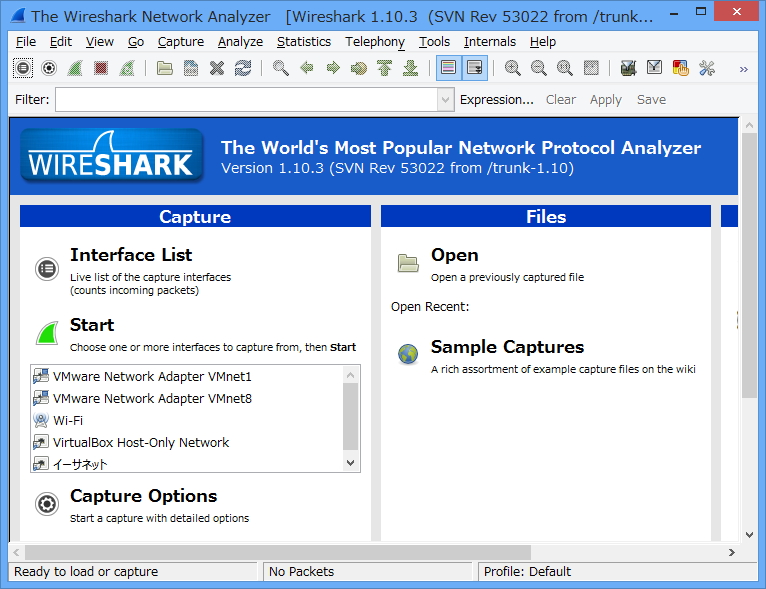
Task: Click the horizontal scrollbar right arrow
Action: pos(731,552)
